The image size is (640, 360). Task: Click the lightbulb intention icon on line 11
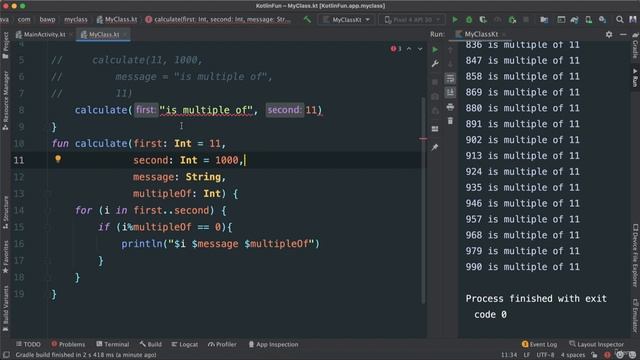click(x=58, y=159)
